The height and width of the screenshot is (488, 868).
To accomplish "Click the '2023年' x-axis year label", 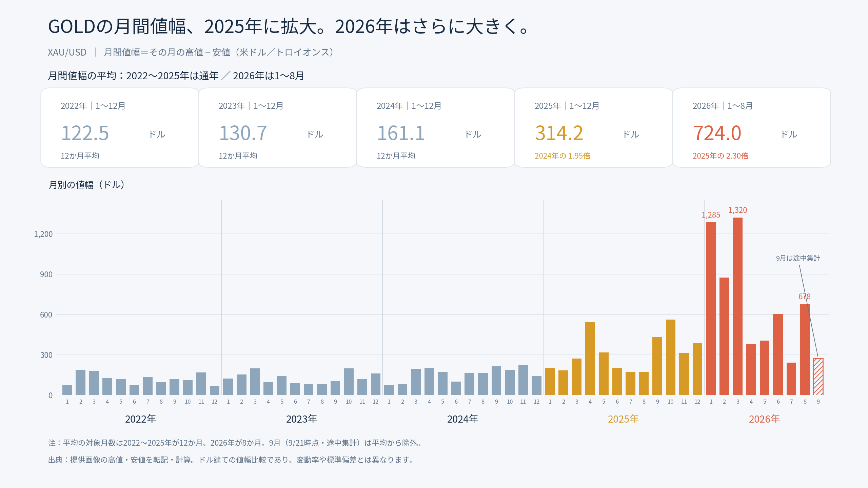I will click(x=302, y=419).
